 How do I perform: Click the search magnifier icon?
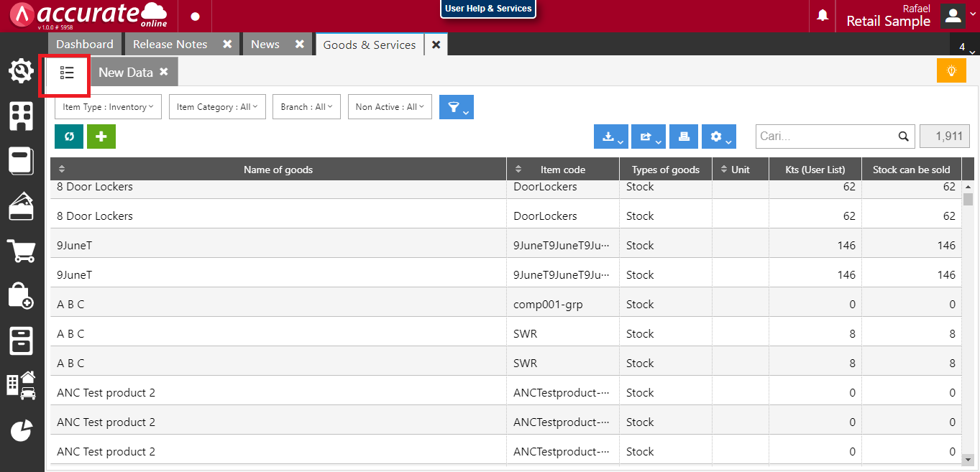pos(903,136)
